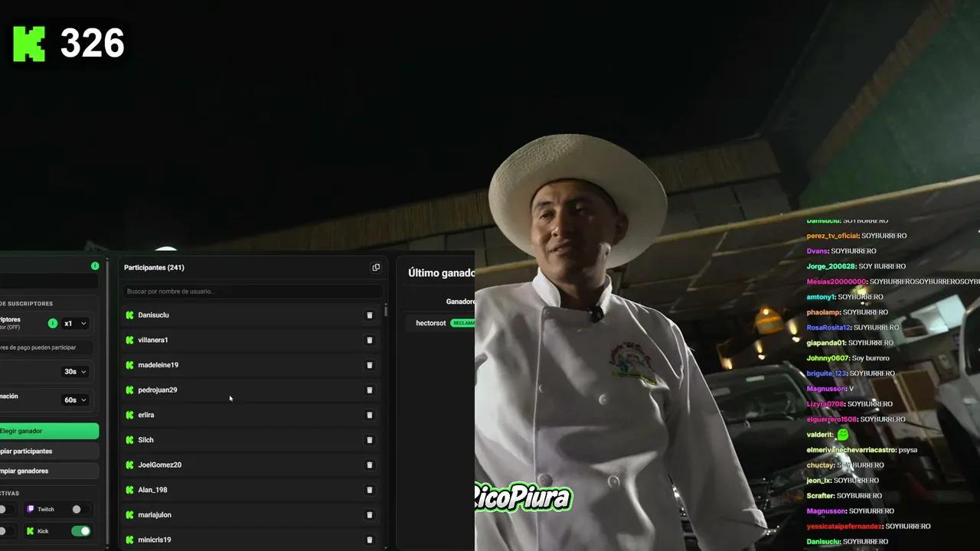Click the green info icon beside x1
This screenshot has width=980, height=551.
[53, 323]
